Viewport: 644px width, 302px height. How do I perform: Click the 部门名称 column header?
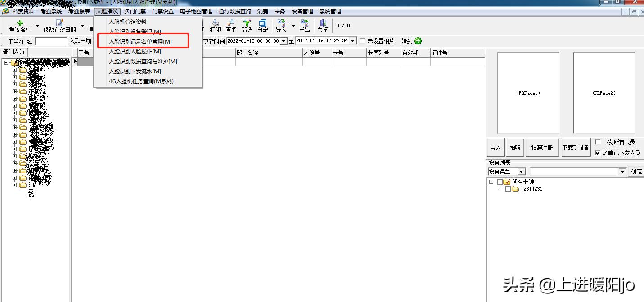pos(269,53)
